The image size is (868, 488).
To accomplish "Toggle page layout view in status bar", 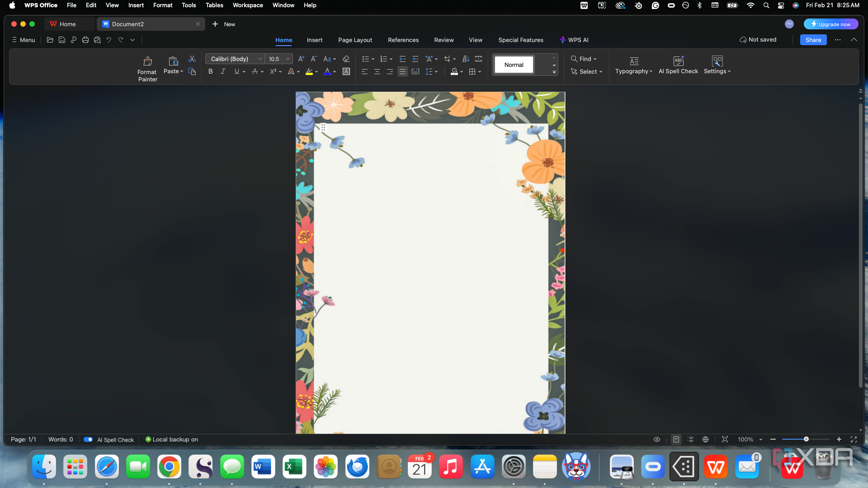I will 676,439.
